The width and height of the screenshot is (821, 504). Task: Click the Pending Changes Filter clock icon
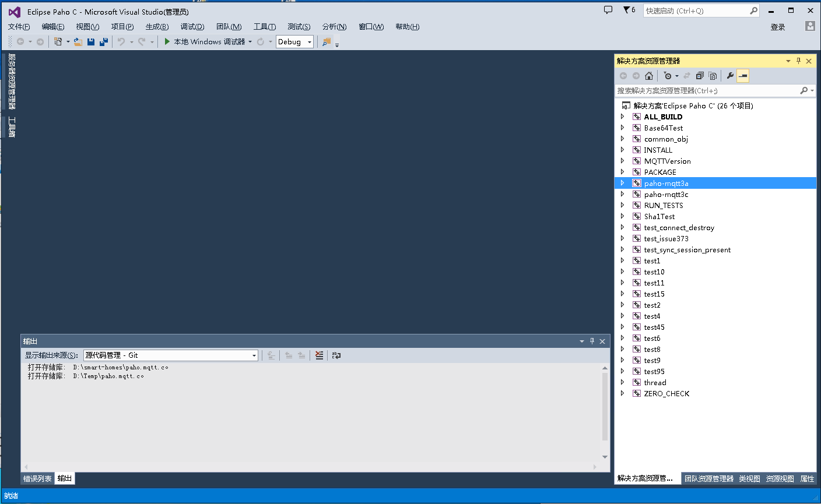668,76
